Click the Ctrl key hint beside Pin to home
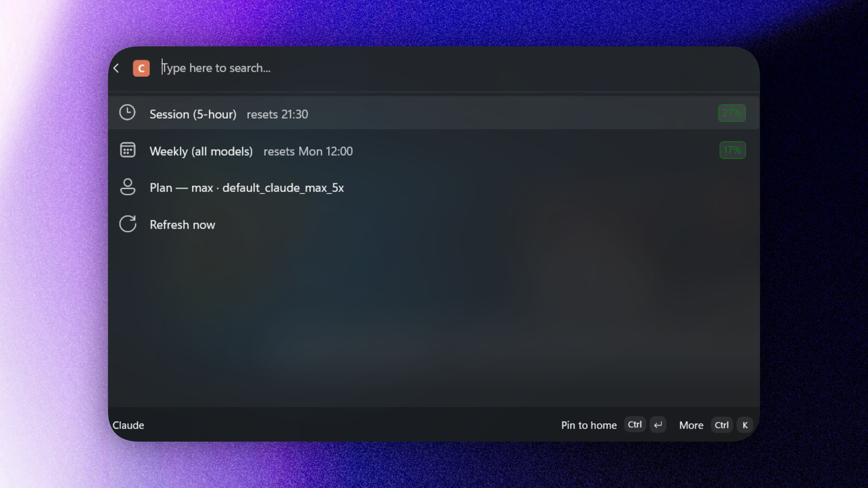 tap(635, 425)
